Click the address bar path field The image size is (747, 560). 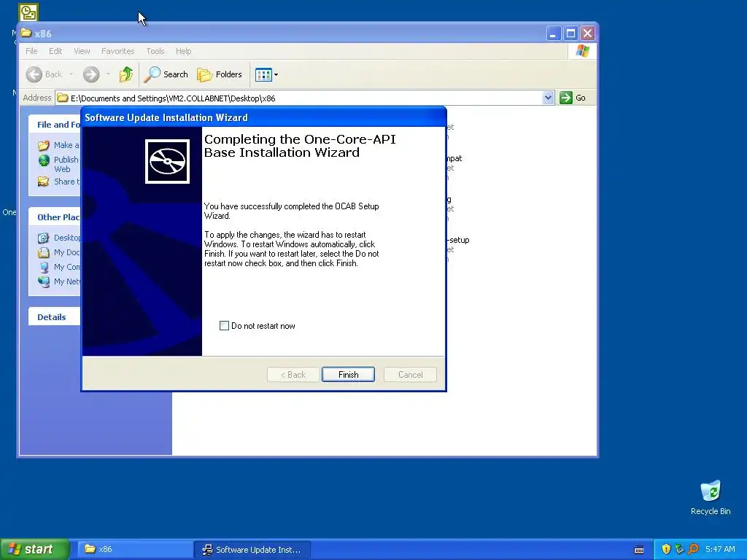[x=305, y=98]
